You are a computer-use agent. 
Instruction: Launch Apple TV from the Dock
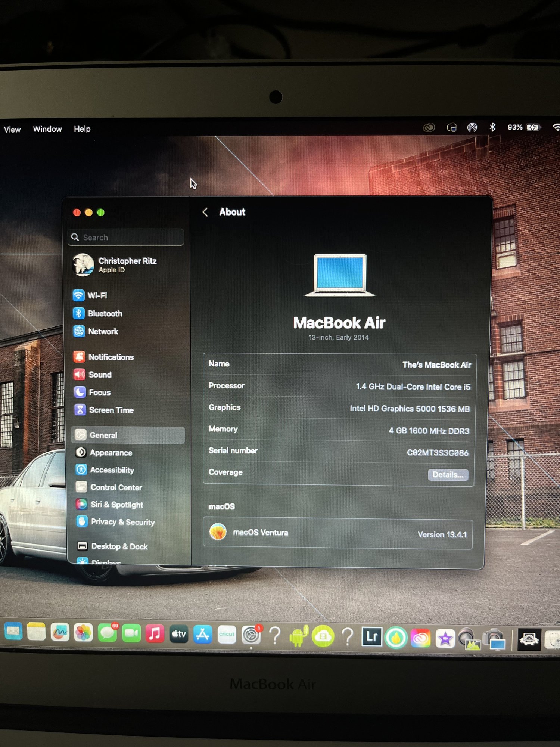coord(179,634)
